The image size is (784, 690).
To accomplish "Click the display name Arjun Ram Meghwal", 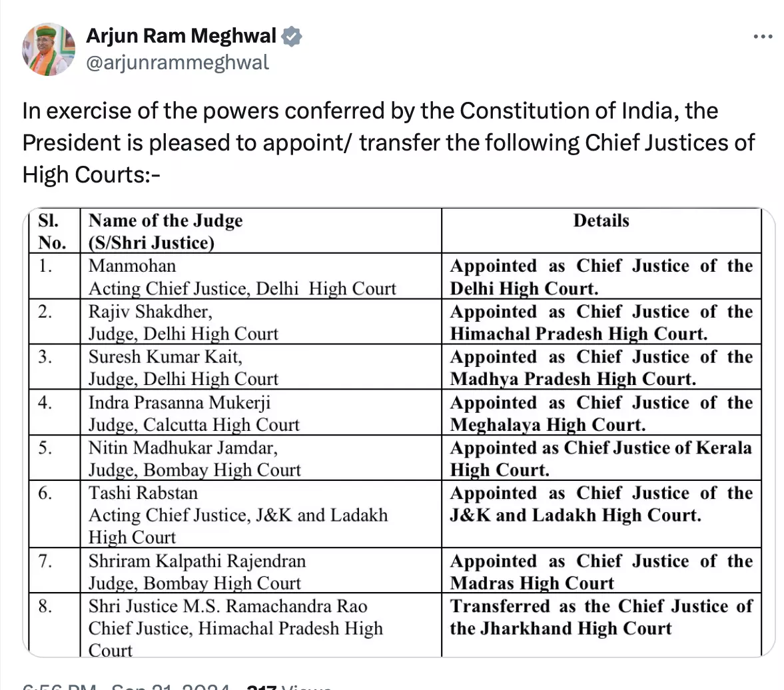I will tap(181, 36).
